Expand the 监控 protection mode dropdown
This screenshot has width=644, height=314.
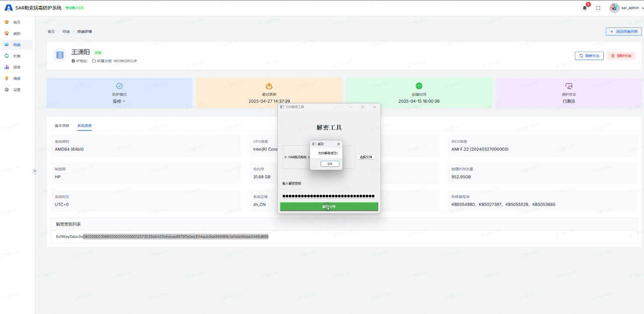[119, 101]
